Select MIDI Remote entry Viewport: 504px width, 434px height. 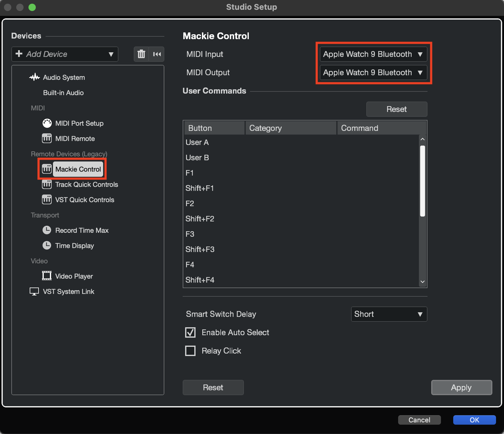pos(75,139)
